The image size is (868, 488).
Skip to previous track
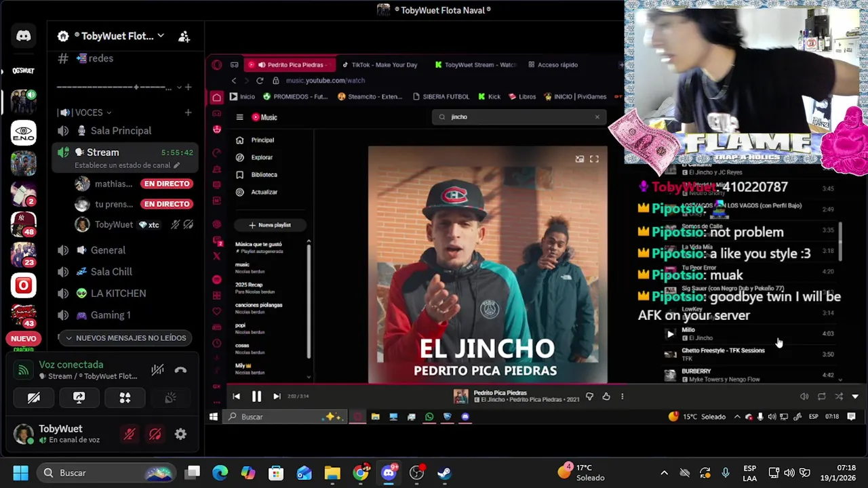[236, 396]
